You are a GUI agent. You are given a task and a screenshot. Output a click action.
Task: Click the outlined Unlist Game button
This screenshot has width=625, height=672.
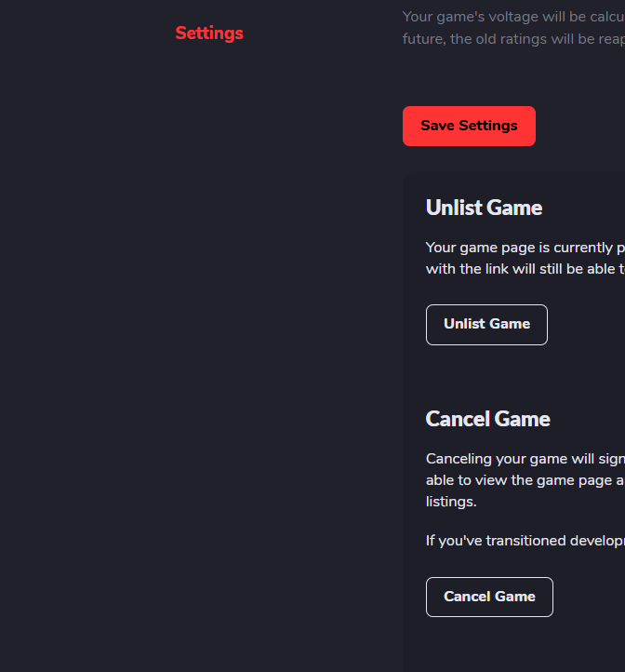486,325
